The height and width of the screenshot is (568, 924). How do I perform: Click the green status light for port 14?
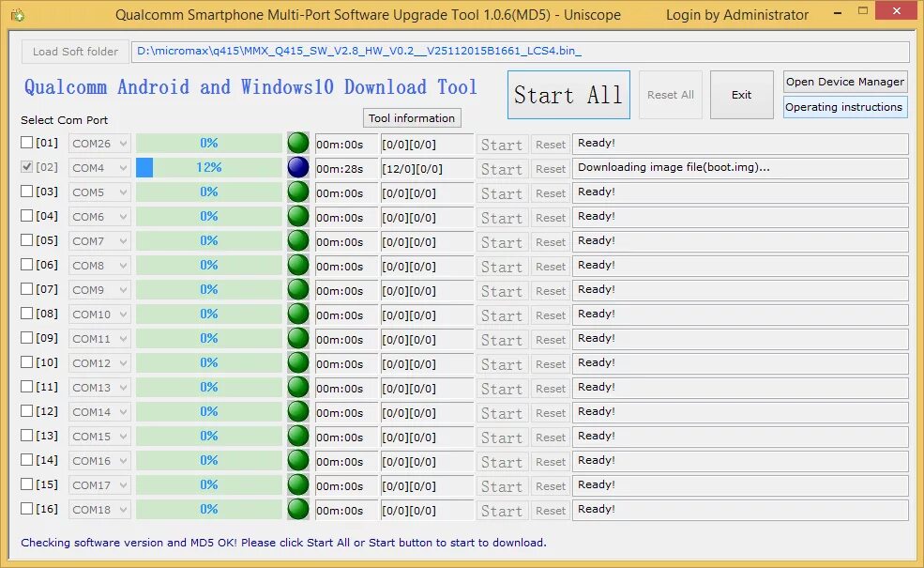pos(298,461)
